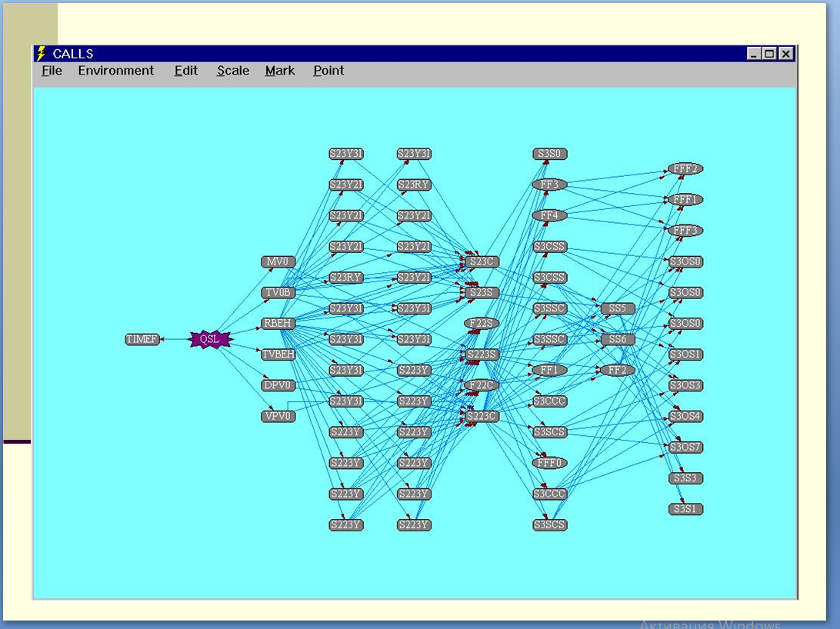Select the FF4 oval node
This screenshot has width=840, height=629.
(x=550, y=216)
